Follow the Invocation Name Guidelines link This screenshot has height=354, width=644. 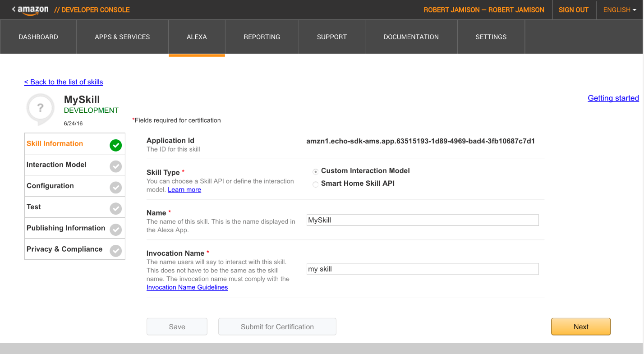[187, 287]
